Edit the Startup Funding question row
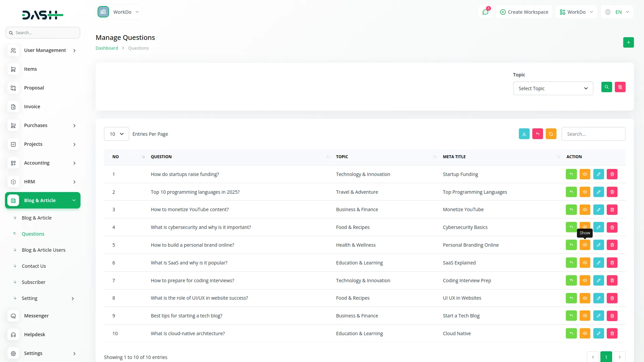Image resolution: width=644 pixels, height=362 pixels. 598,174
